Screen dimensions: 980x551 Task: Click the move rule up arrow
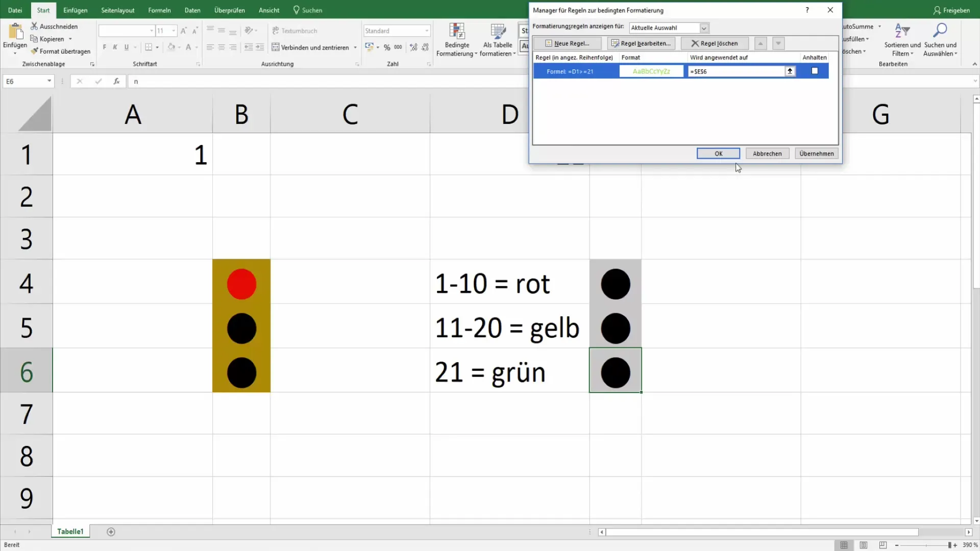click(761, 43)
